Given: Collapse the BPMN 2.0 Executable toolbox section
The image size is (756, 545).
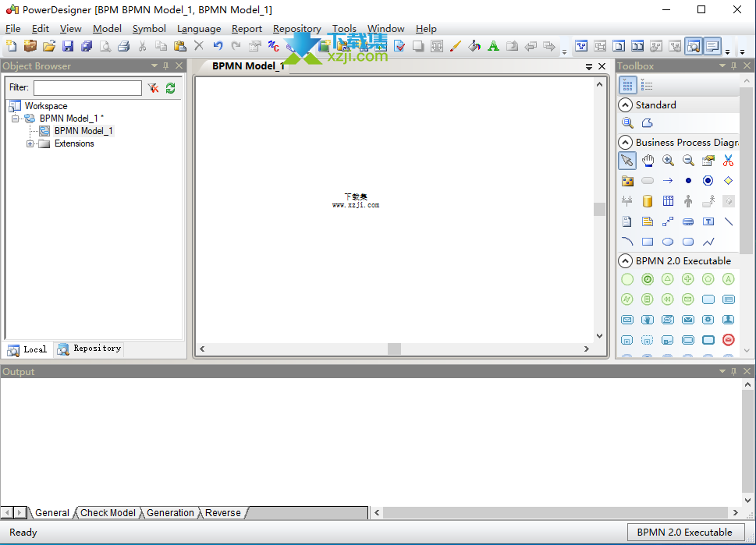Looking at the screenshot, I should (626, 260).
